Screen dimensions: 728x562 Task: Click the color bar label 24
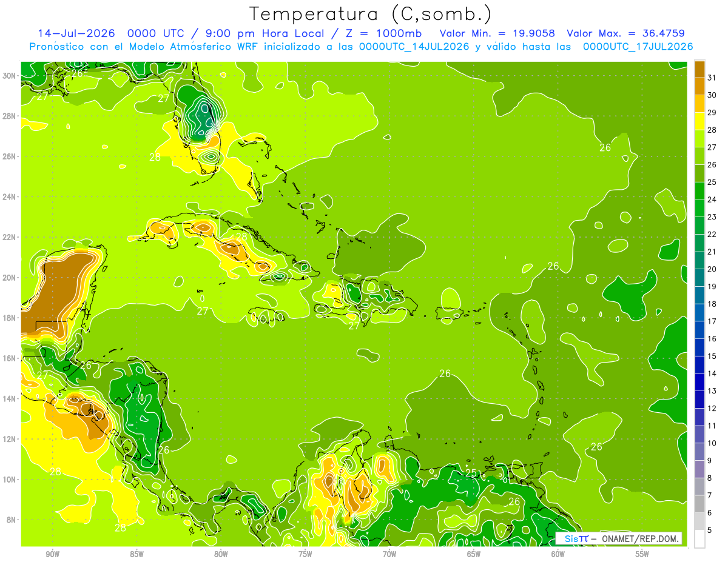[x=712, y=199]
